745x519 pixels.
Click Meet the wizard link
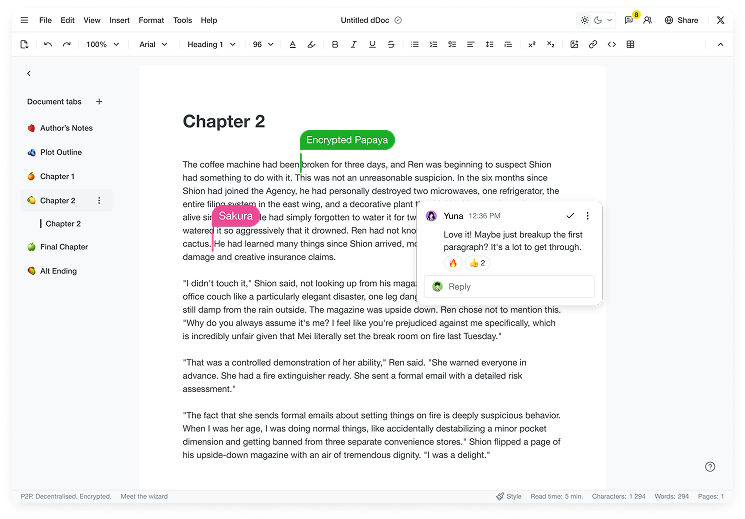coord(144,496)
